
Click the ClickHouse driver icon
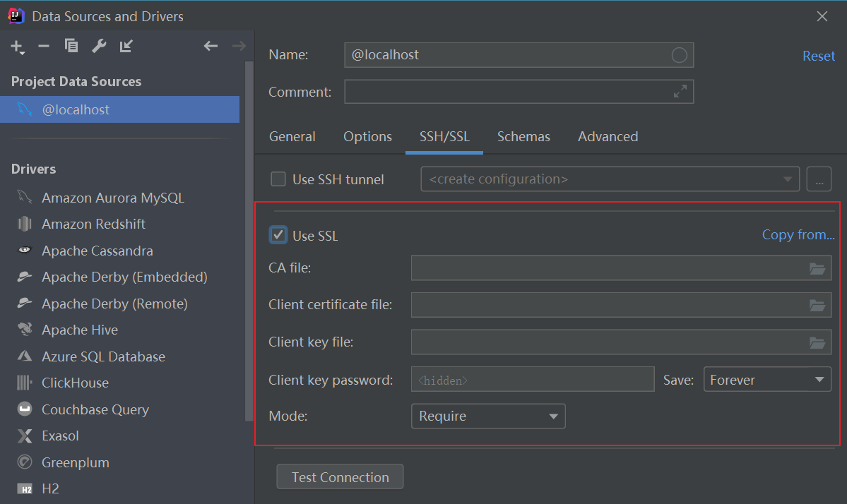point(24,383)
